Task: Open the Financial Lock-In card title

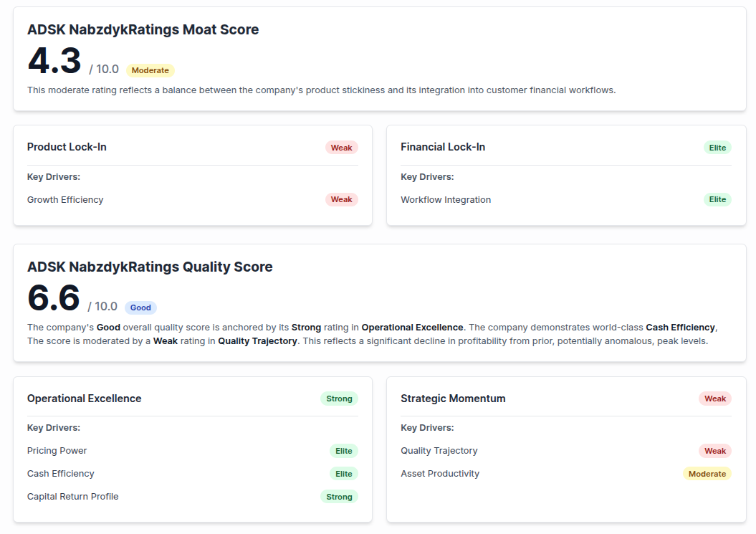Action: [443, 147]
